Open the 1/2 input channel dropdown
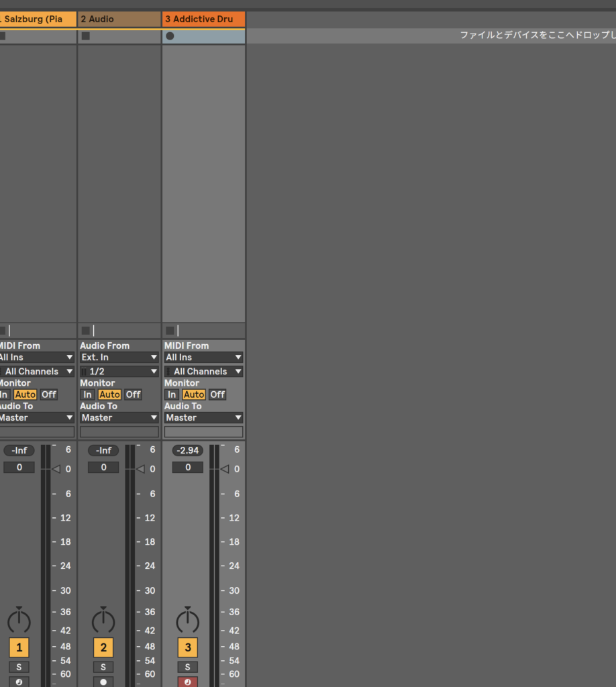The width and height of the screenshot is (616, 687). 119,372
